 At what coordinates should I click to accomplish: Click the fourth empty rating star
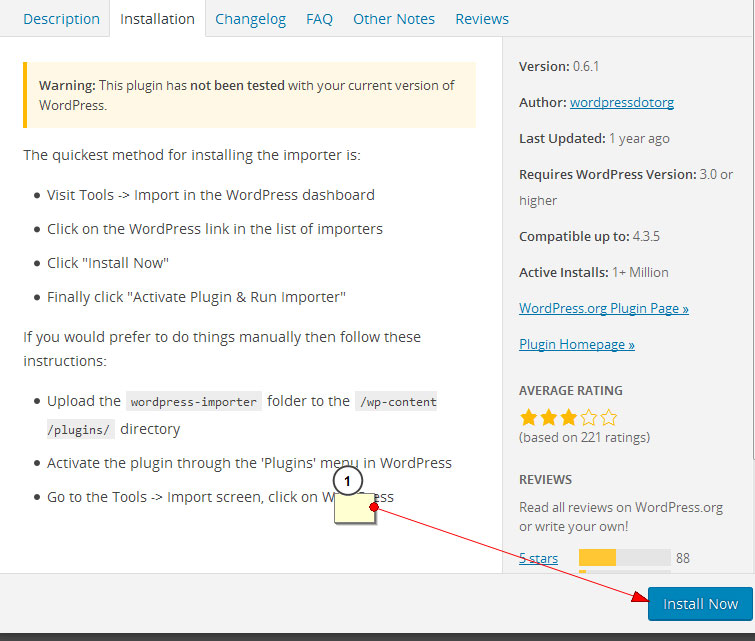589,417
